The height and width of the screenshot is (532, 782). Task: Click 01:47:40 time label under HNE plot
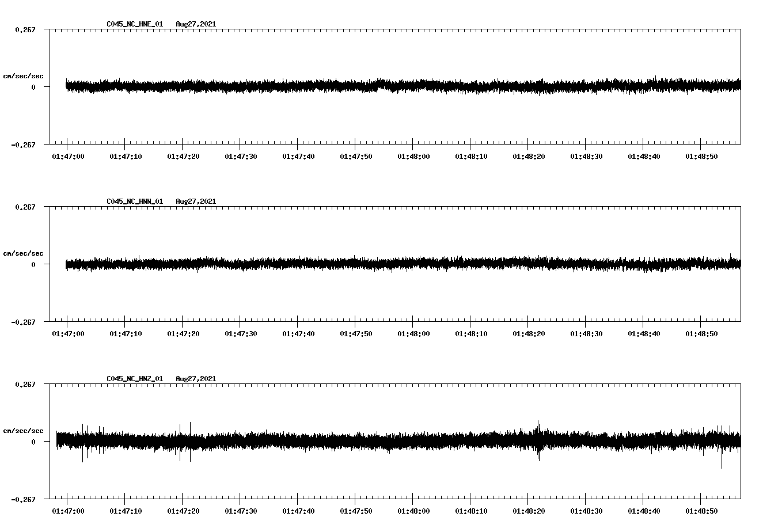[x=298, y=156]
